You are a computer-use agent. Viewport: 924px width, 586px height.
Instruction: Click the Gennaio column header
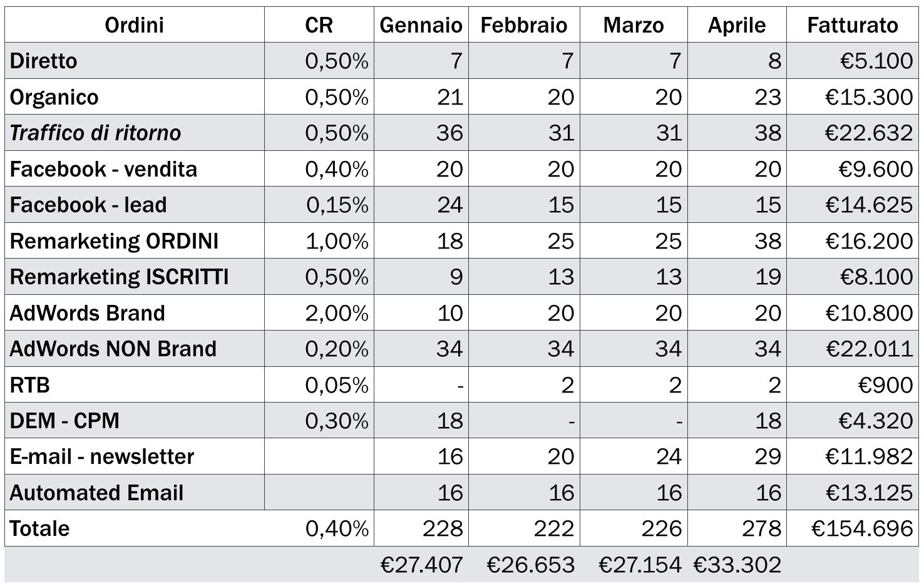(421, 25)
